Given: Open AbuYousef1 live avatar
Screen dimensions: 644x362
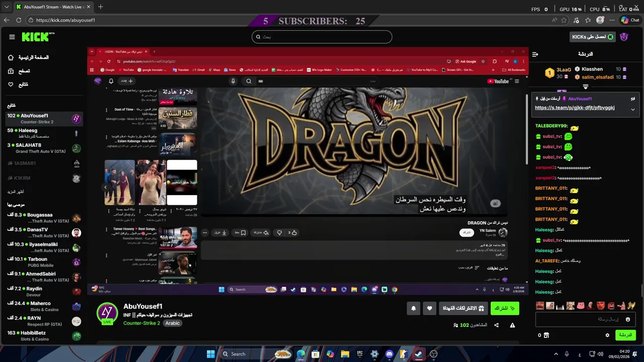Looking at the screenshot, I should 107,313.
